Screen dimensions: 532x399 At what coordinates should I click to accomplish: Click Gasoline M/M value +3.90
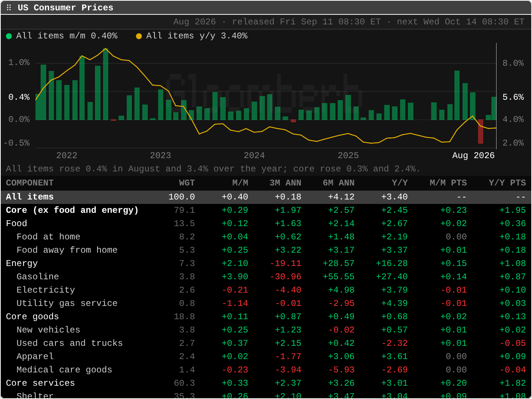tap(235, 277)
